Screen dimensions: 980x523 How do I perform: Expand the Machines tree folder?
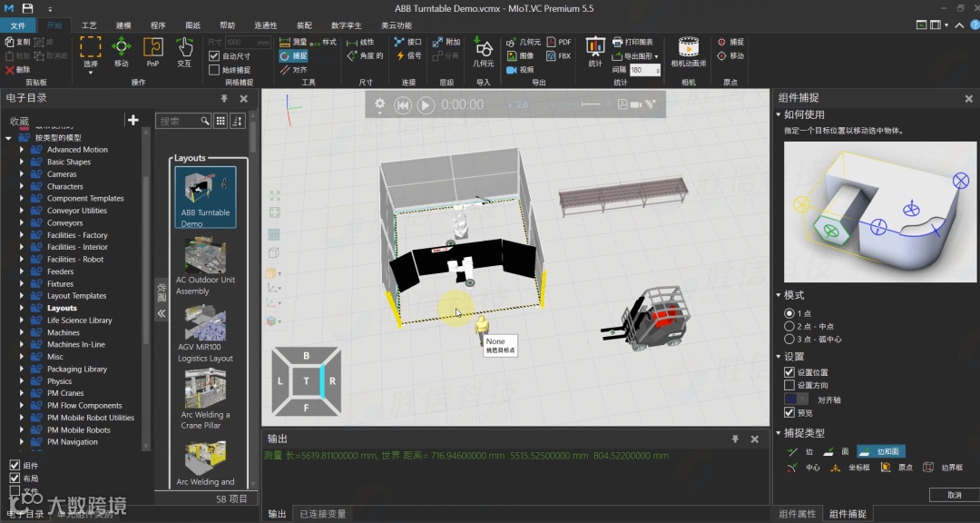pyautogui.click(x=22, y=332)
